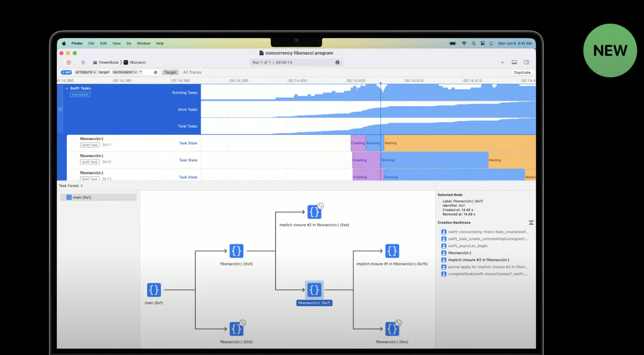Click the Running Tasks graph lane
This screenshot has height=355, width=644.
click(368, 93)
